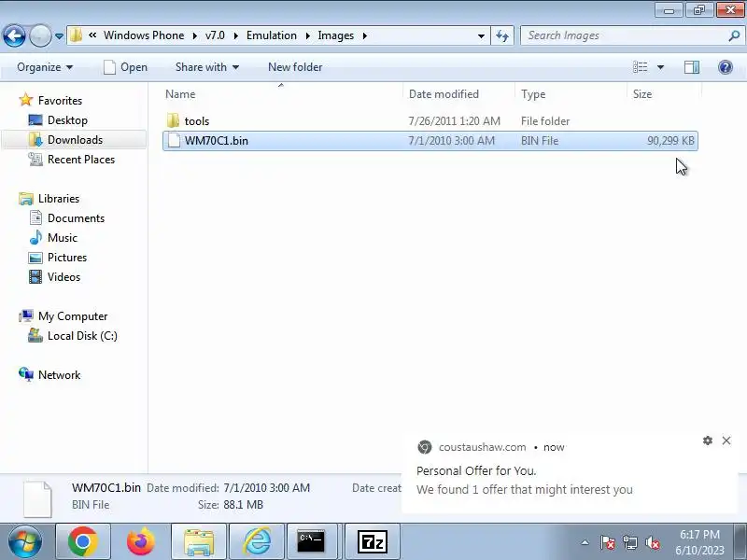Open the view options dropdown arrow
The width and height of the screenshot is (747, 560).
click(x=660, y=67)
